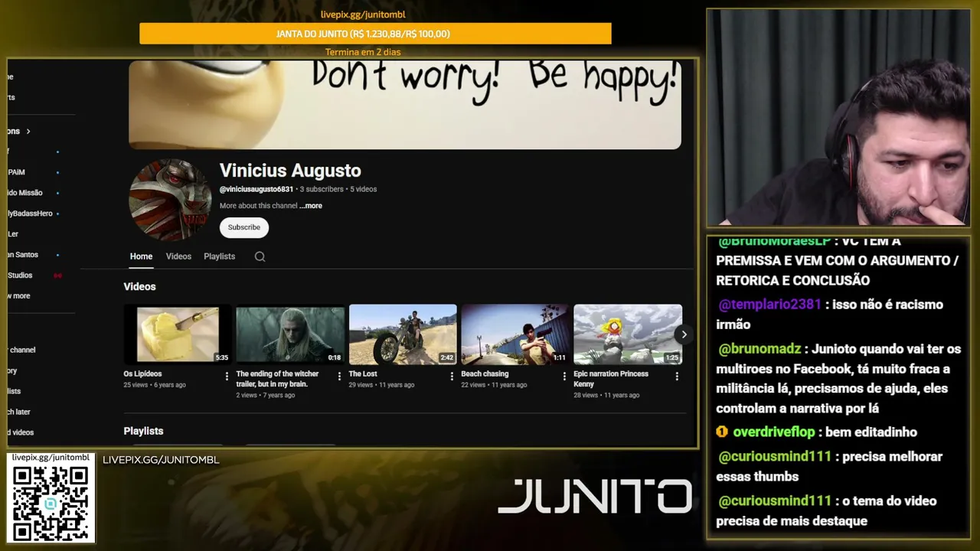Open options menu for Os Lipídeos video
Image resolution: width=980 pixels, height=551 pixels.
point(227,376)
